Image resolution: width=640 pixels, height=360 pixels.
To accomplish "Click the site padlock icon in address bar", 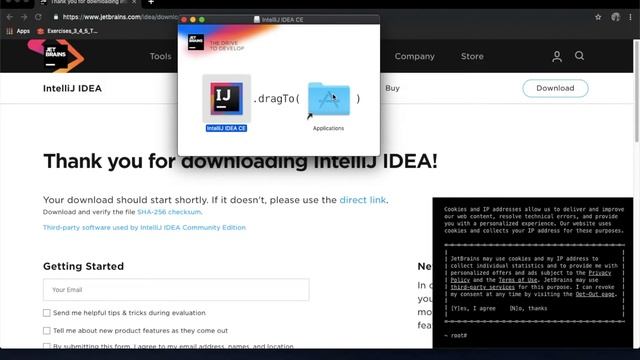I will pyautogui.click(x=56, y=17).
